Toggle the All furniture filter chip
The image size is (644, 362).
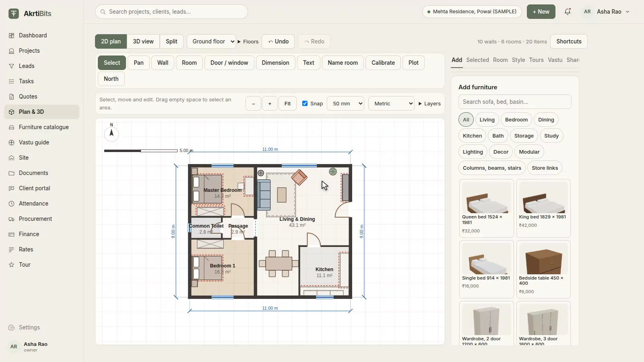[466, 120]
